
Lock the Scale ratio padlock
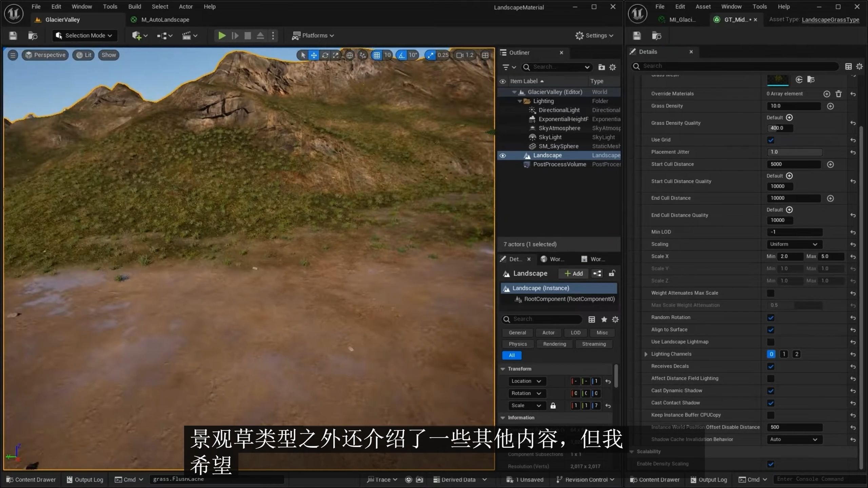553,406
